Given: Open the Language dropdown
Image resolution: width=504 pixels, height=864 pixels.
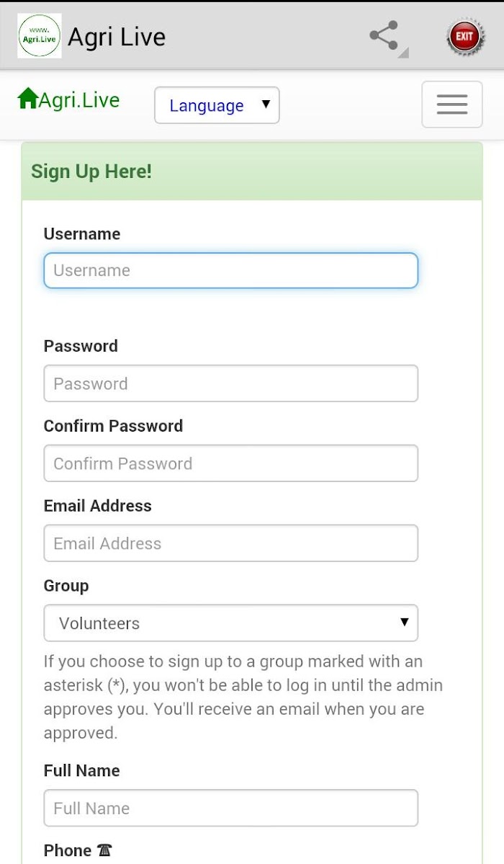Looking at the screenshot, I should point(217,105).
